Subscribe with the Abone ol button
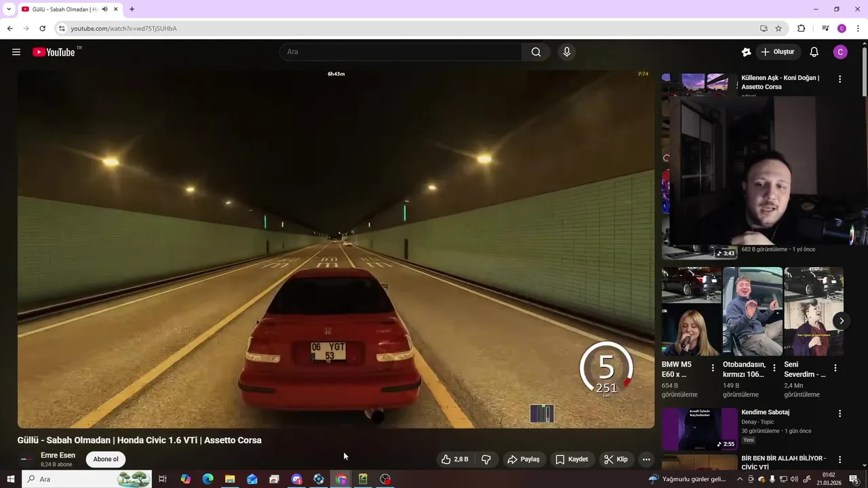 (106, 460)
